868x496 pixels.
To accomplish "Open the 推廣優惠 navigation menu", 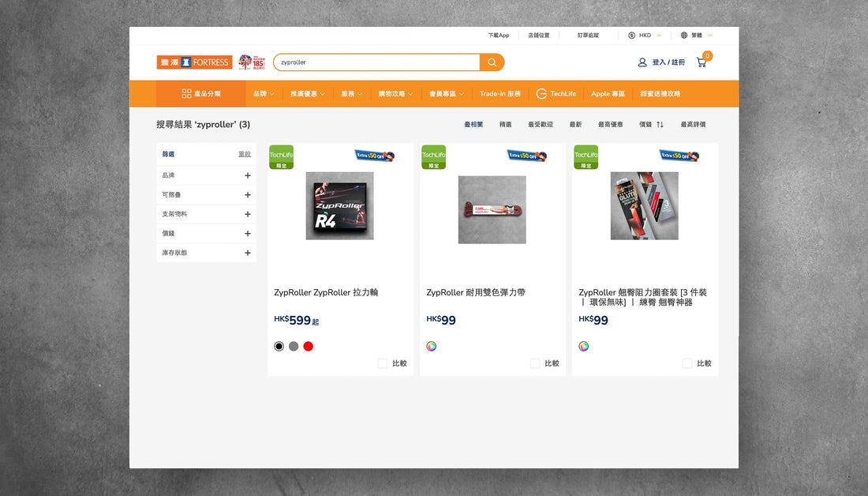I will (307, 93).
